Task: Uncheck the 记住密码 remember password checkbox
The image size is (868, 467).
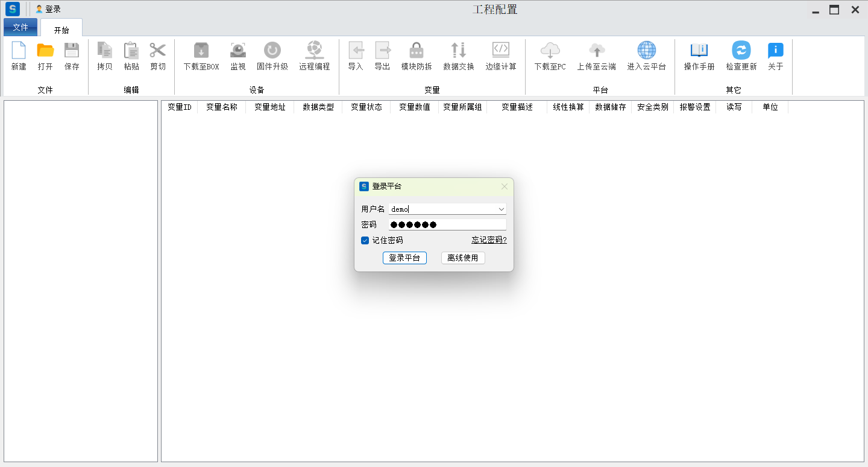Action: 365,240
